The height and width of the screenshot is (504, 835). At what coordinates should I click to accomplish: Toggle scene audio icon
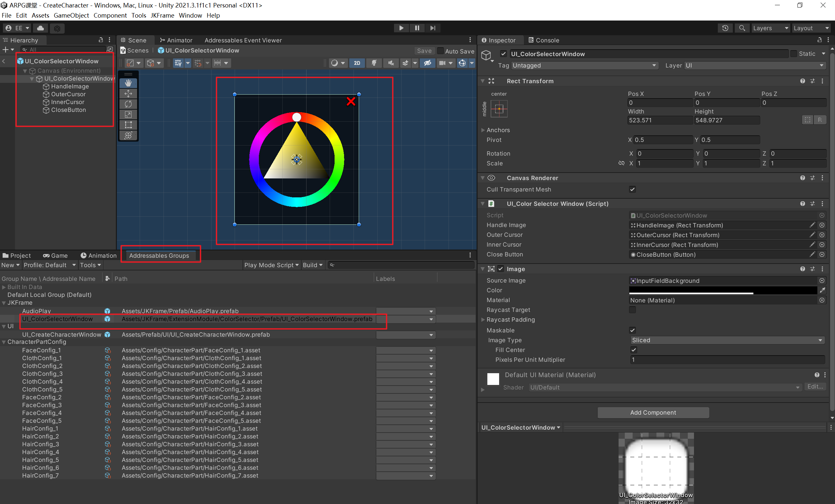point(391,63)
